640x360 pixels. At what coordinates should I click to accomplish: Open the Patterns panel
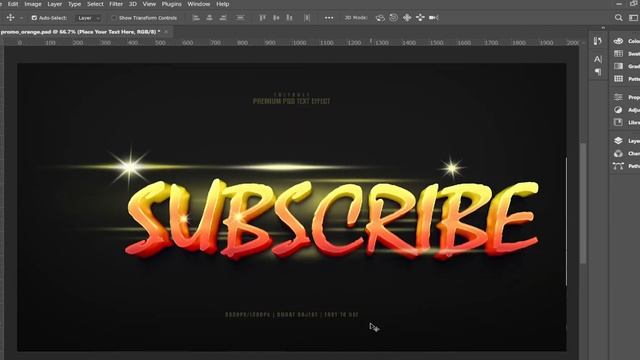point(626,78)
